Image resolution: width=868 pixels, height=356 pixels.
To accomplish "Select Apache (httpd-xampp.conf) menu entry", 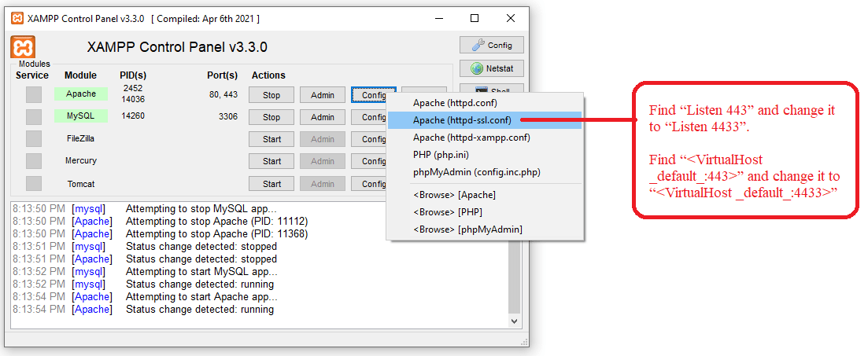I will pos(485,137).
